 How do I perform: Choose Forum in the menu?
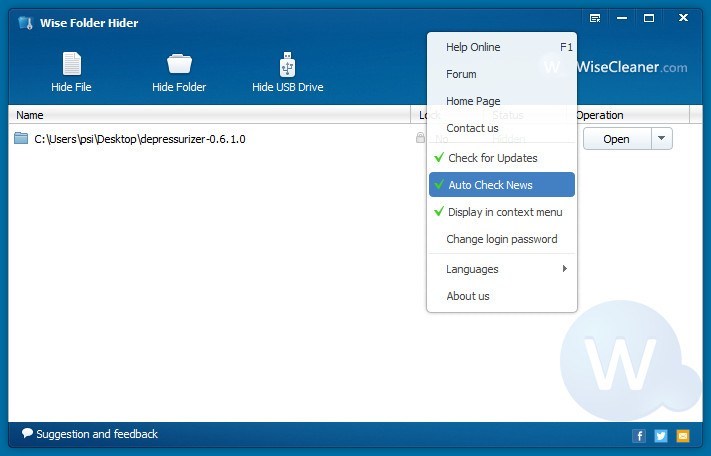pos(502,74)
